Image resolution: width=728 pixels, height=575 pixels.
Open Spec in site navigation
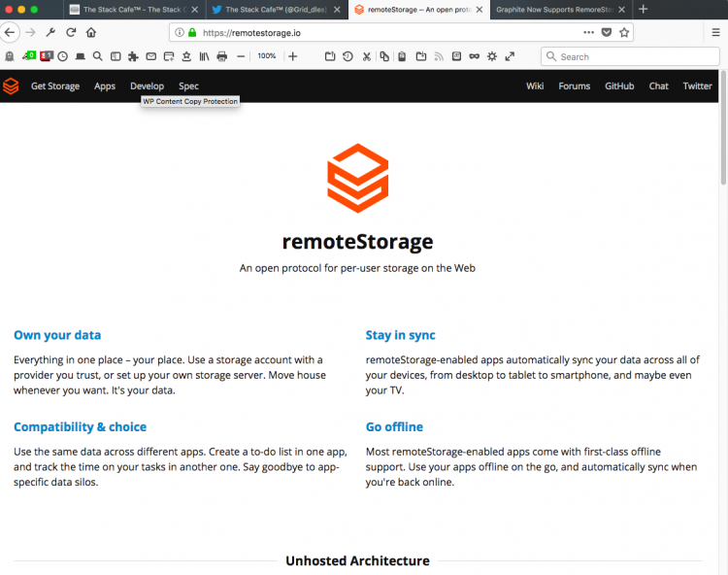188,85
